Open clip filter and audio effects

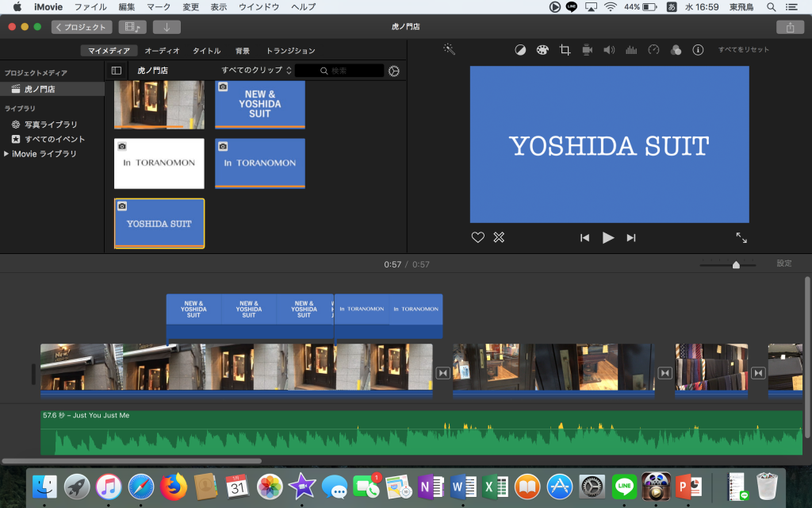pos(676,50)
